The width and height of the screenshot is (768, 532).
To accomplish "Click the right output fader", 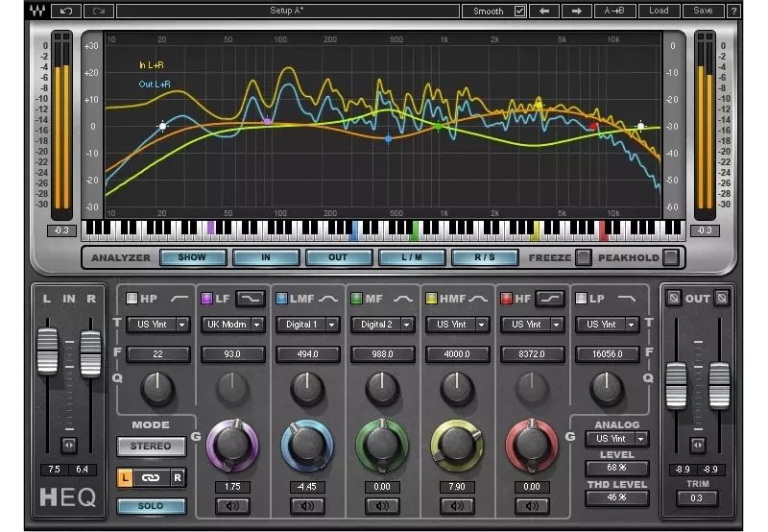I will coord(719,386).
